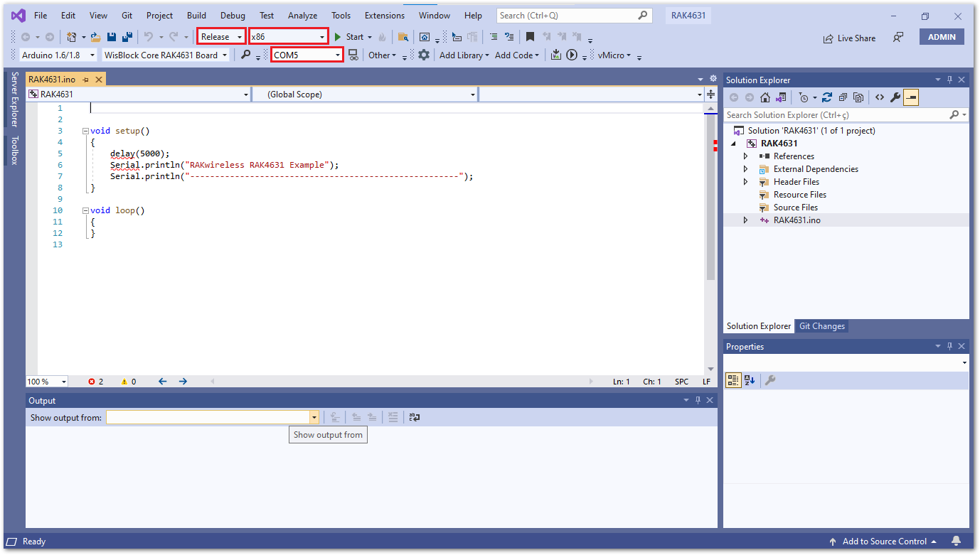Toggle the bookmark icon in the toolbar
Image resolution: width=980 pixels, height=555 pixels.
click(530, 37)
